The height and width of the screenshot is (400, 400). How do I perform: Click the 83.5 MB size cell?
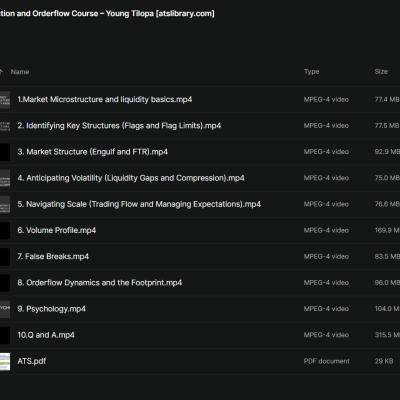click(x=387, y=257)
